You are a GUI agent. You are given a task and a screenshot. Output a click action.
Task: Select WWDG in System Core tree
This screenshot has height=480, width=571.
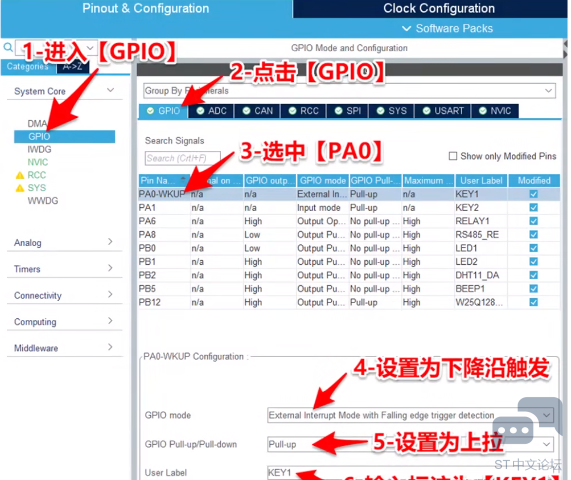[43, 201]
